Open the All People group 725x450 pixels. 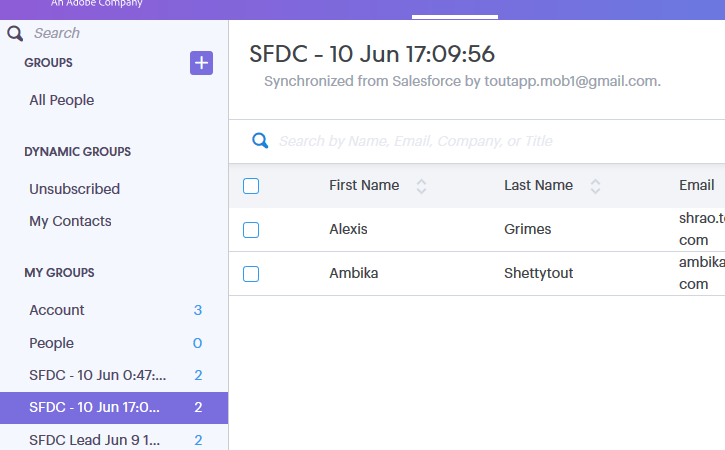pyautogui.click(x=62, y=100)
